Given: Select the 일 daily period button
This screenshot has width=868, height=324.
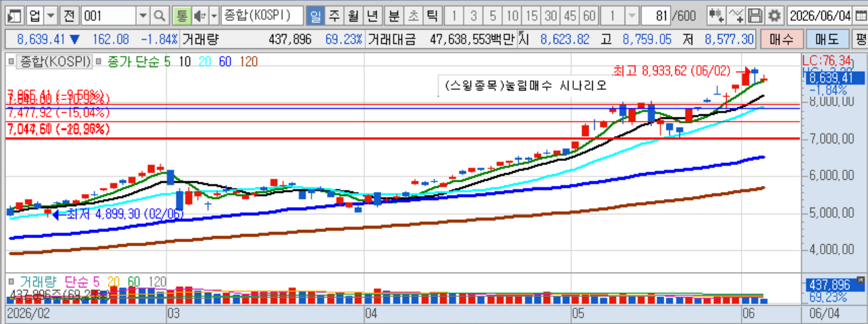Looking at the screenshot, I should click(x=315, y=15).
